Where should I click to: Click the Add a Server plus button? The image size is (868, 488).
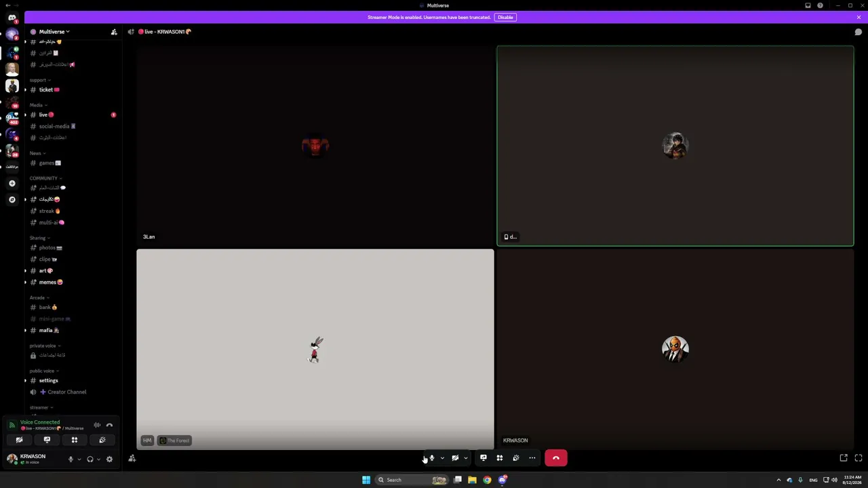click(12, 183)
